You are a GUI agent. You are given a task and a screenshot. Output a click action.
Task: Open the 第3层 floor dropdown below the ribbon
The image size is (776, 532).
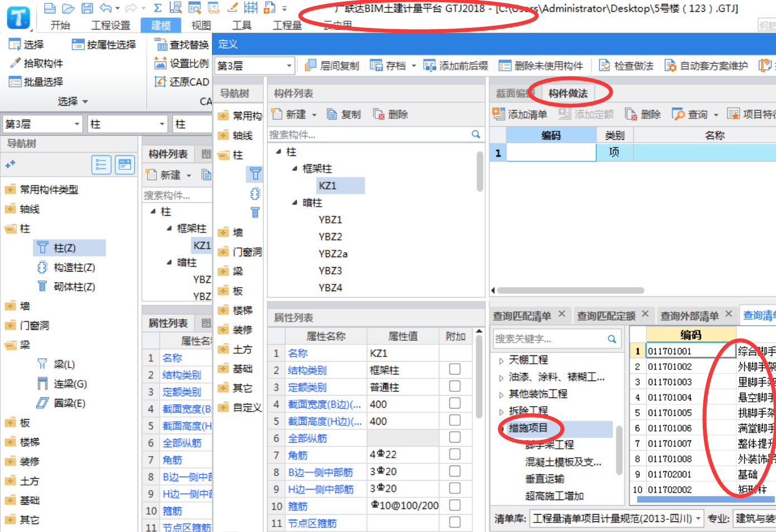point(77,124)
